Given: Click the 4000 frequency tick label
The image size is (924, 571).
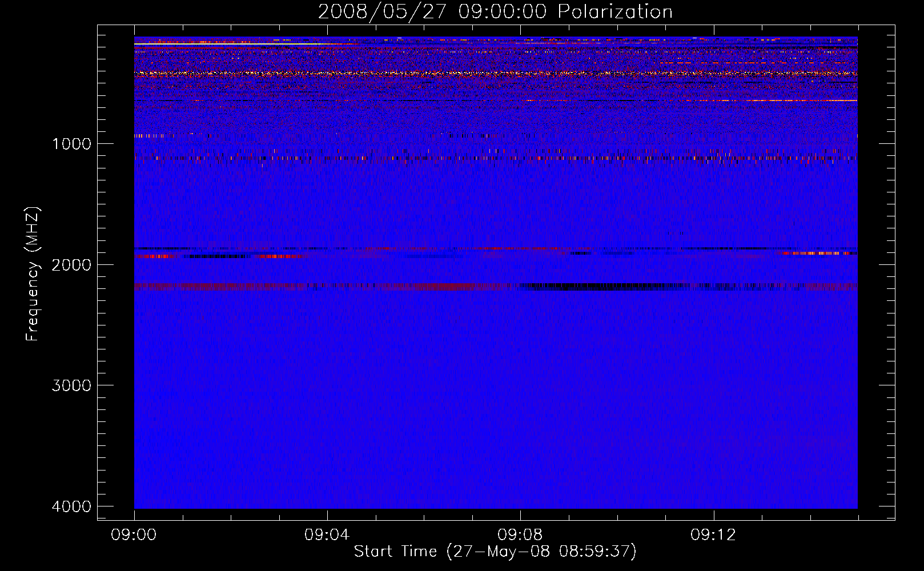Looking at the screenshot, I should pos(71,506).
